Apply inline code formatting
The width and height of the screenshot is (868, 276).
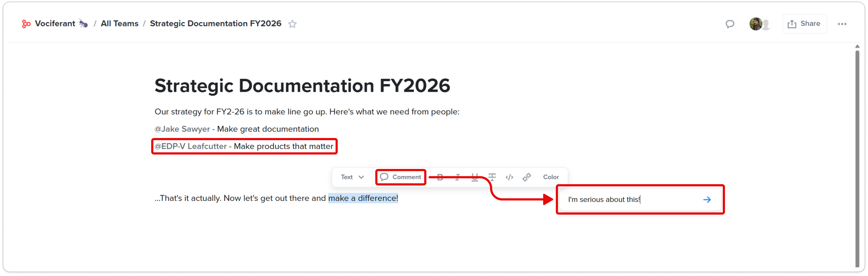pos(509,177)
